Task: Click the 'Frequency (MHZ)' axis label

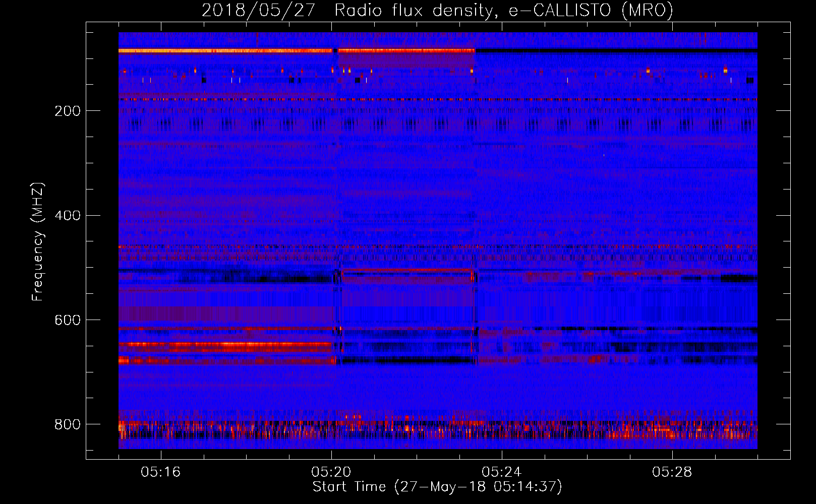Action: (38, 242)
